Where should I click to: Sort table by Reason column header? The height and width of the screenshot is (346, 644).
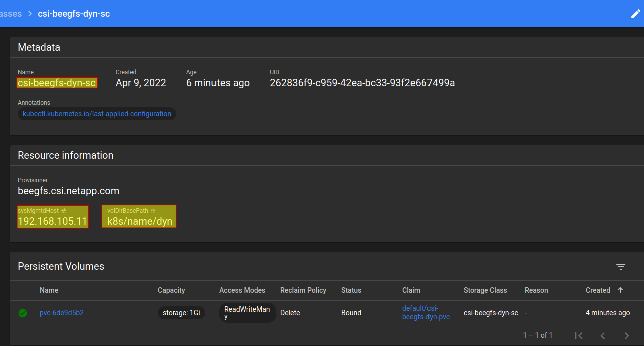pos(536,290)
